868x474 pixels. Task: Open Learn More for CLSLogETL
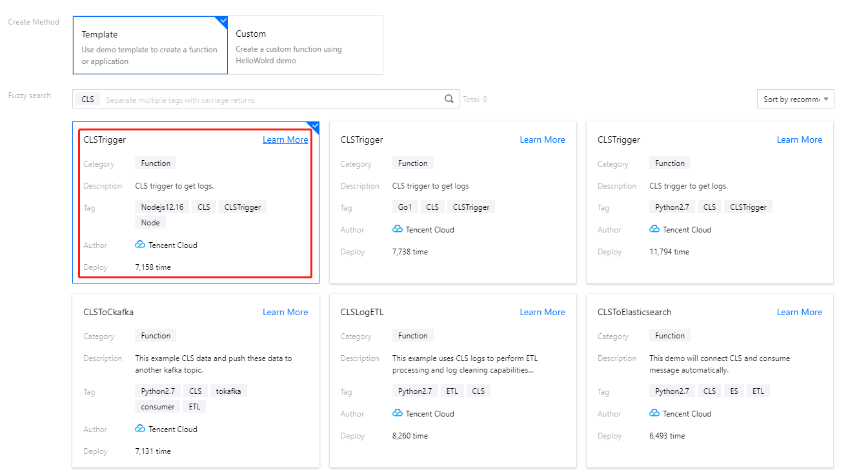(x=542, y=312)
